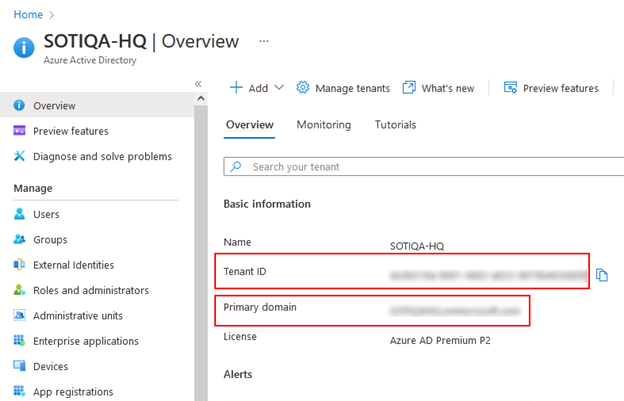The height and width of the screenshot is (401, 624).
Task: Click the License label
Action: click(240, 337)
